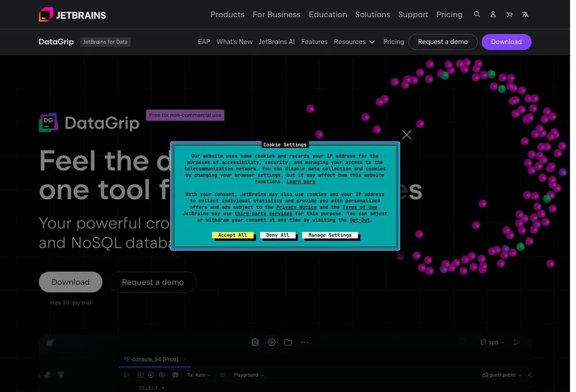This screenshot has width=576, height=392.
Task: Click the purple Download button in header
Action: [x=506, y=42]
